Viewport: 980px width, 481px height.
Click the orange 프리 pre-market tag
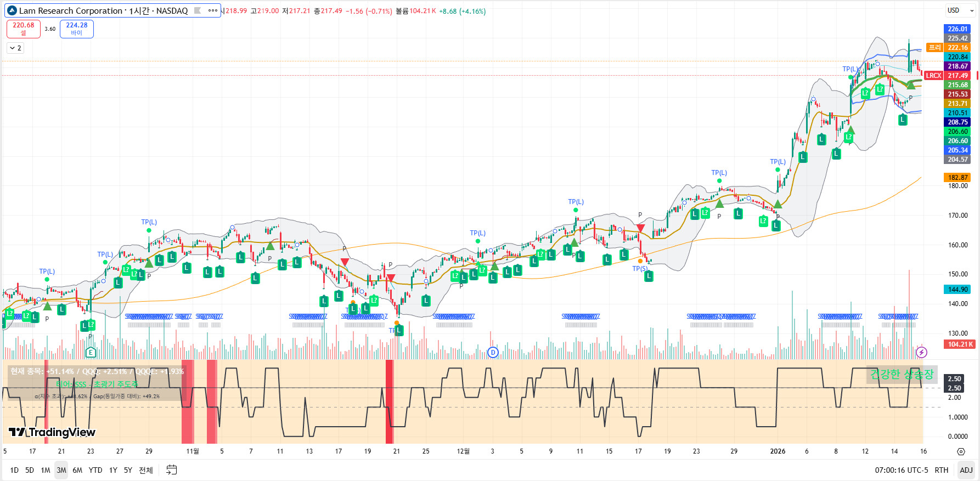(934, 48)
